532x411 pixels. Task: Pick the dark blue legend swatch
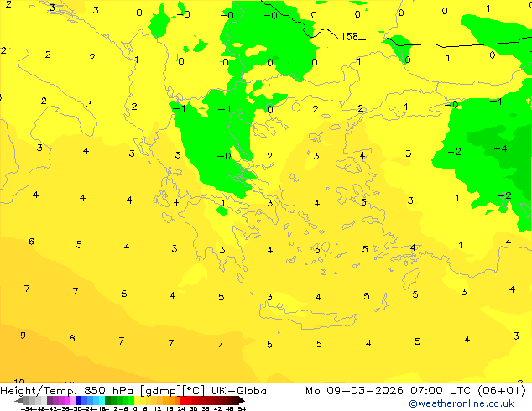pyautogui.click(x=79, y=400)
